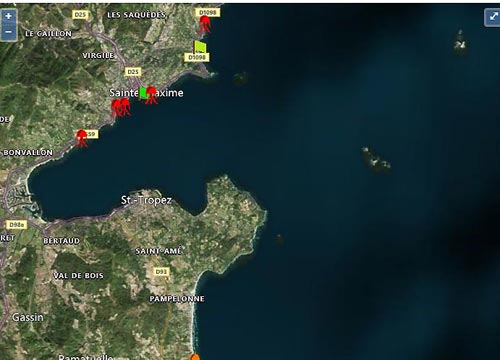Select the Pampelonne place label
The image size is (500, 360).
[177, 299]
